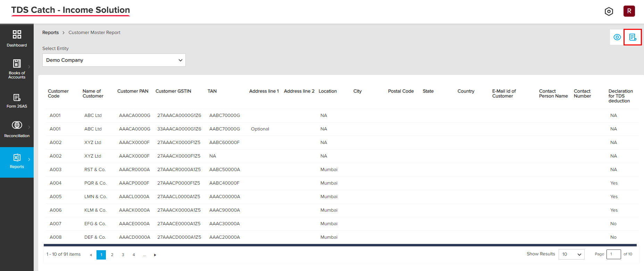Select customer code A005 cell
644x271 pixels.
click(56, 196)
